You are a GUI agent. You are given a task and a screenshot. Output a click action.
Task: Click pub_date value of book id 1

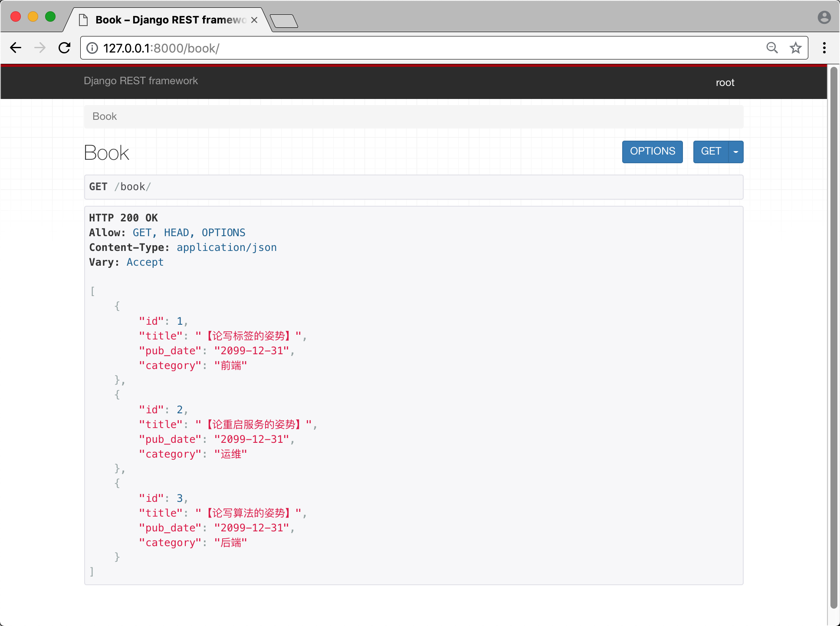coord(252,351)
